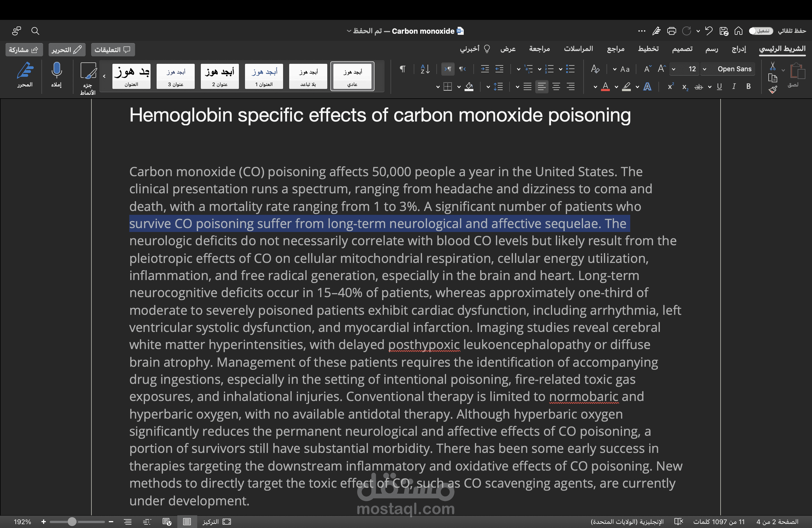
Task: Toggle Italic formatting
Action: [x=734, y=87]
